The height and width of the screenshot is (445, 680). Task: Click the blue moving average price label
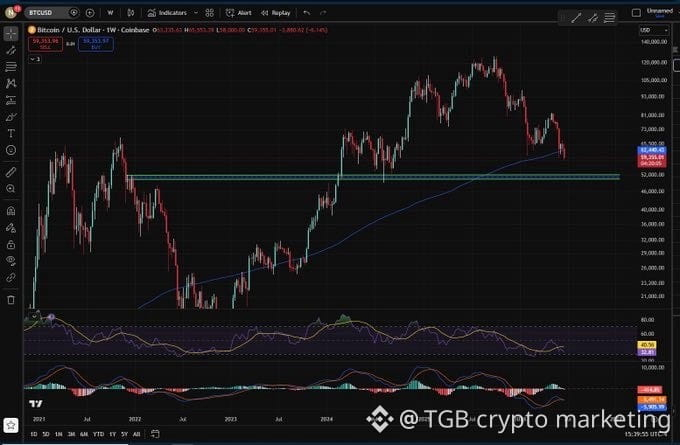point(652,150)
